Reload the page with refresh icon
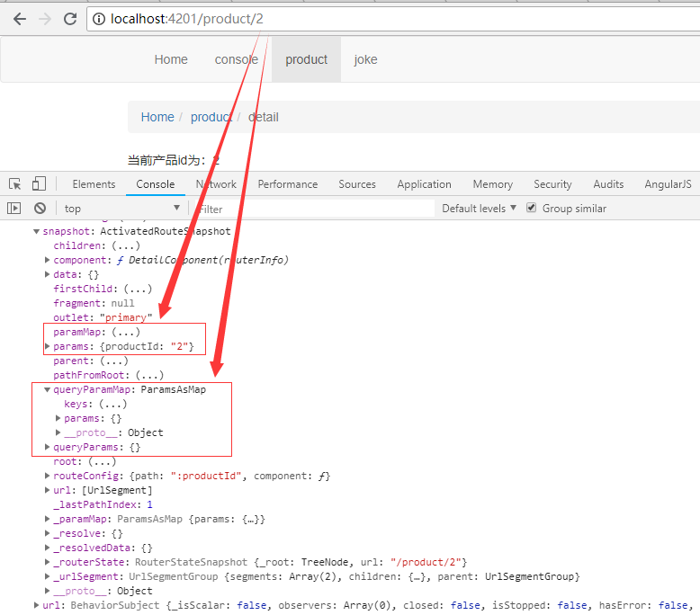Screen dimensions: 700x615 click(x=70, y=19)
